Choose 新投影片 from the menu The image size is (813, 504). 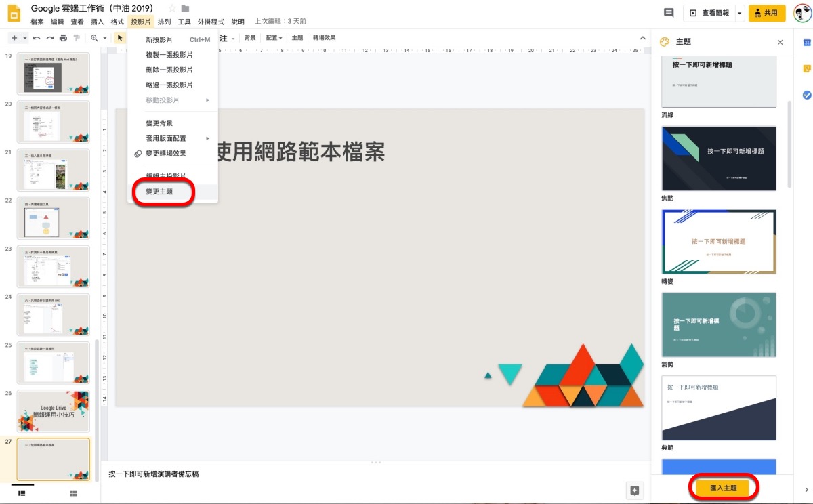coord(173,40)
